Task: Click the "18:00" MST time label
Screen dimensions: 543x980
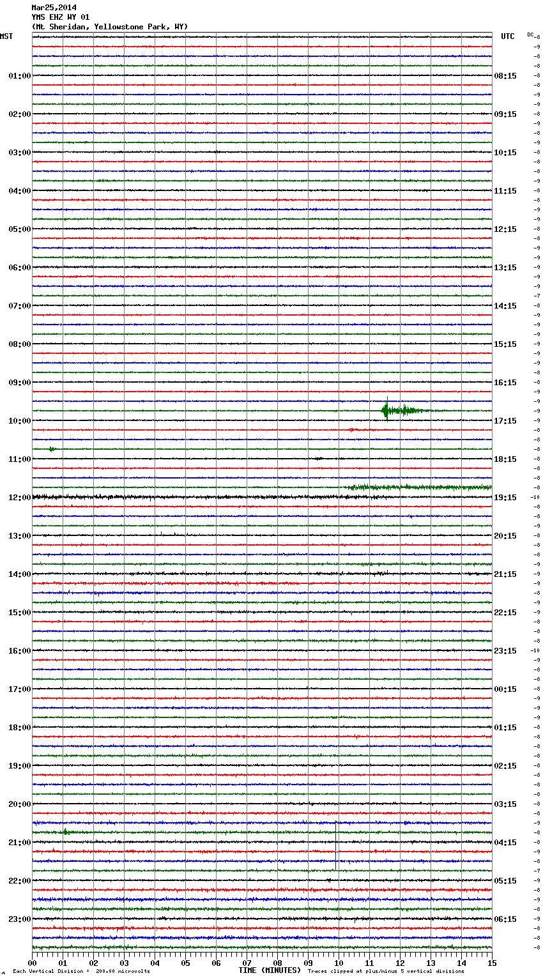Action: click(20, 728)
